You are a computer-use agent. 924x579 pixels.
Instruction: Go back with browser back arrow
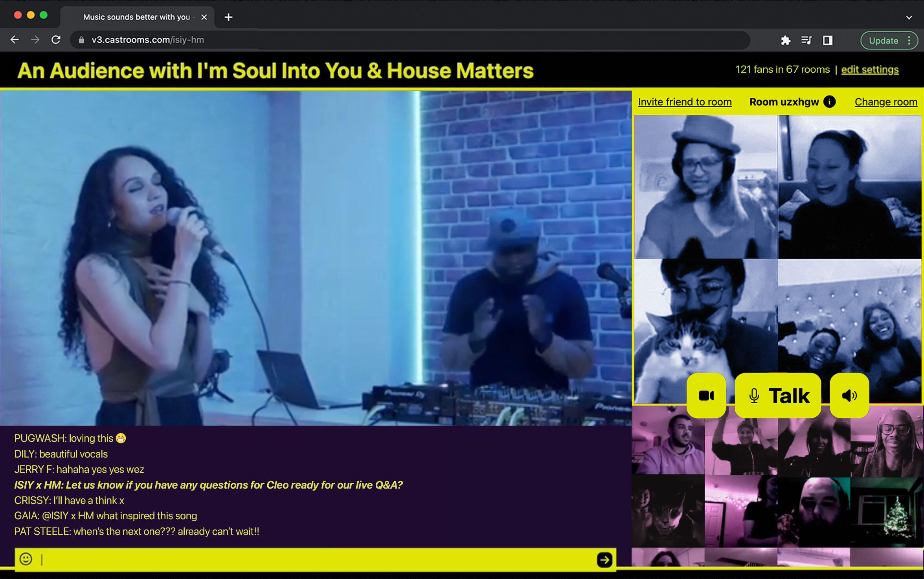point(15,40)
